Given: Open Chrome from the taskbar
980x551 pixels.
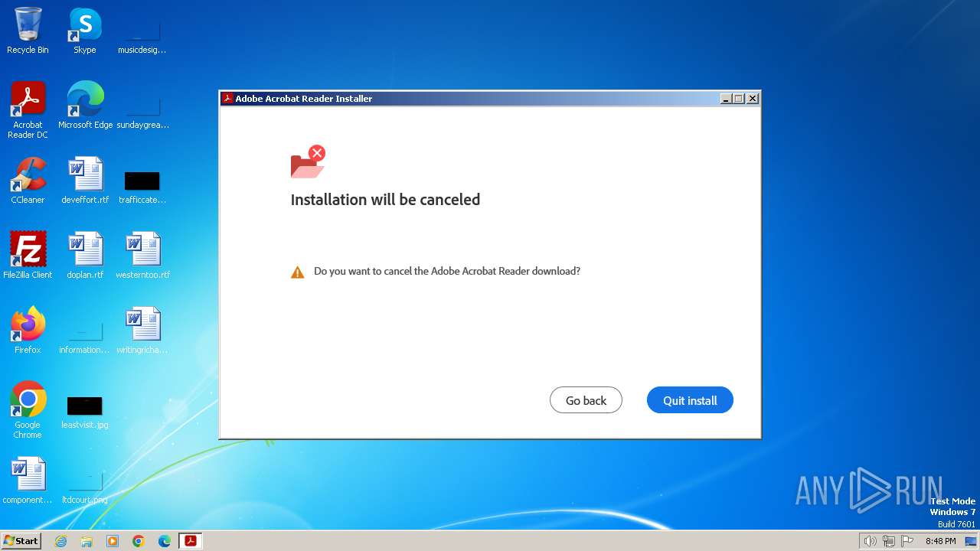Looking at the screenshot, I should 139,541.
